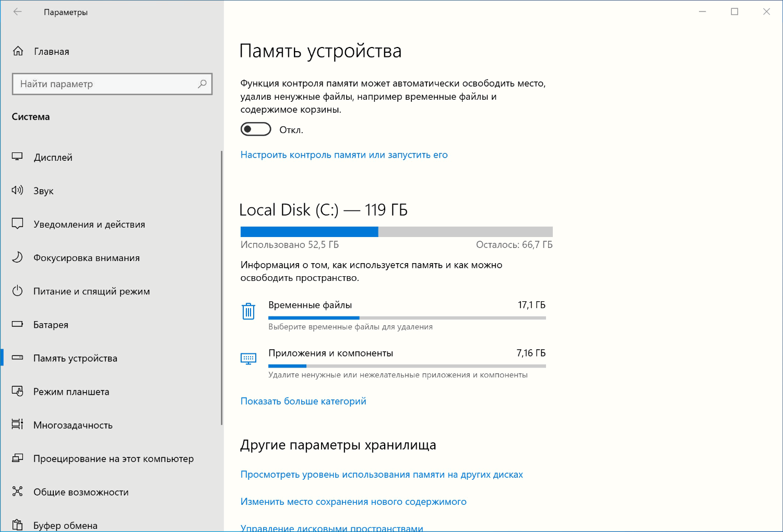Viewport: 783px width, 532px height.
Task: Select the Питание и спящий режим icon
Action: pos(17,291)
